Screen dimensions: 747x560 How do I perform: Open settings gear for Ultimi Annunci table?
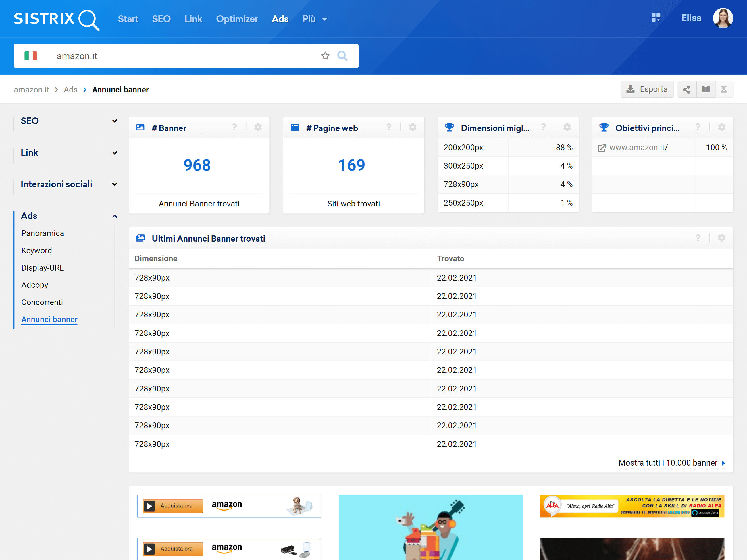pos(722,238)
